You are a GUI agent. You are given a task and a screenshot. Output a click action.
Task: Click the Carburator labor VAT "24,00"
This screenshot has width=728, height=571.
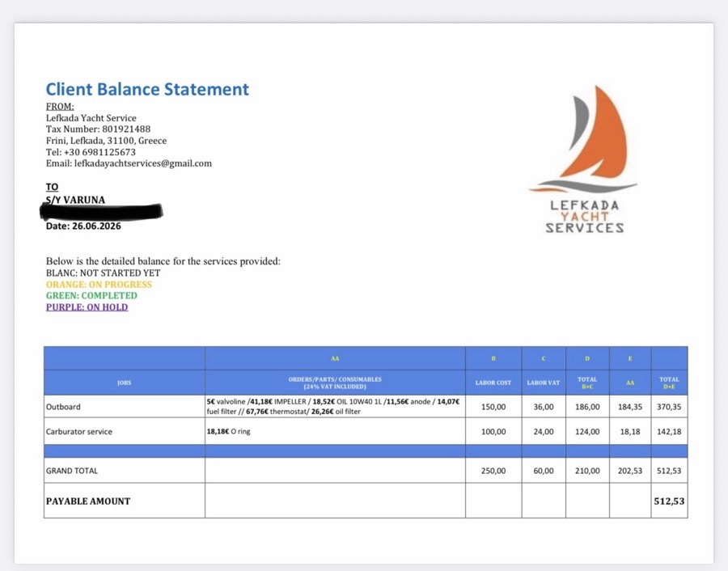544,431
